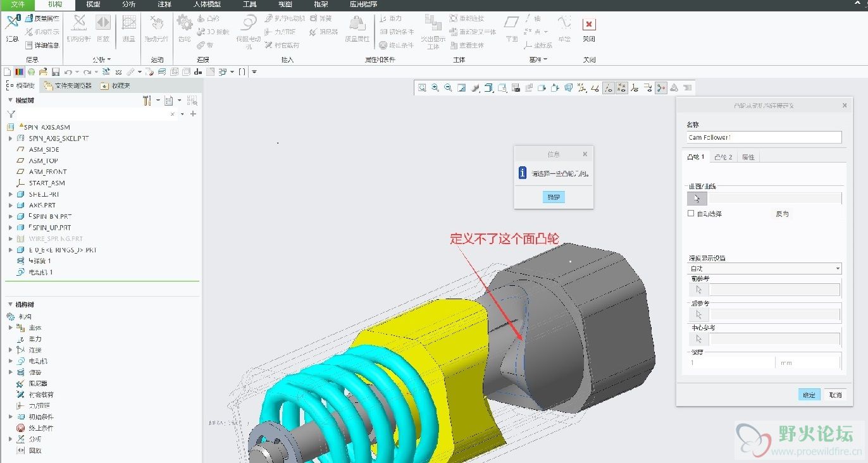Open the 分析 group dropdown in ribbon

tap(101, 59)
